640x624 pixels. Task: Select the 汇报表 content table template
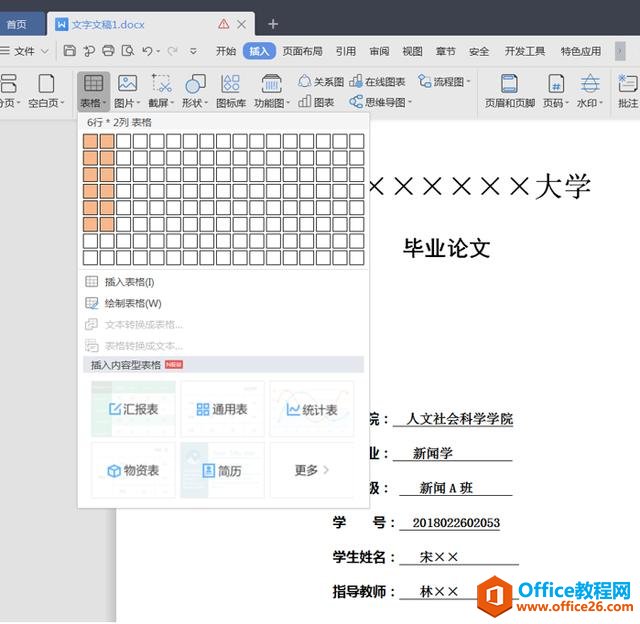click(x=133, y=409)
